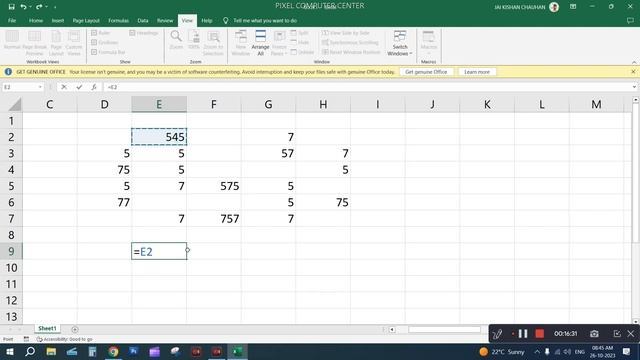Add a new sheet with the plus icon

click(75, 329)
